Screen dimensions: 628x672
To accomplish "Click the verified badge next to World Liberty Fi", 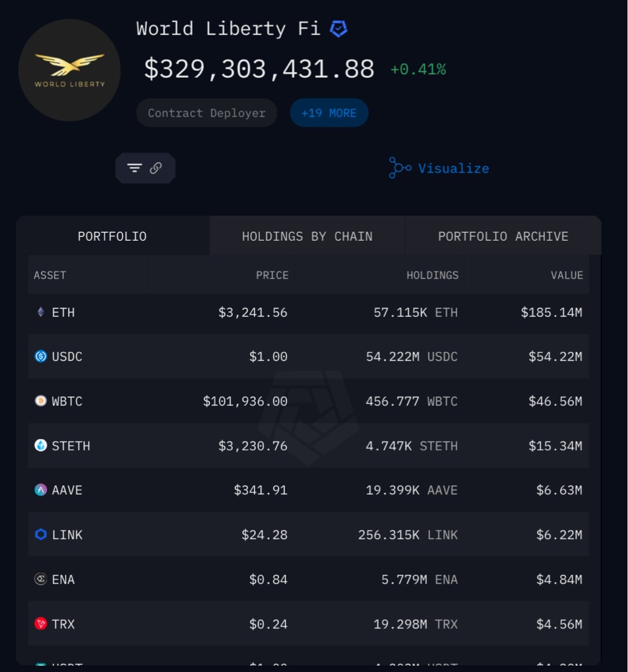I will click(339, 29).
